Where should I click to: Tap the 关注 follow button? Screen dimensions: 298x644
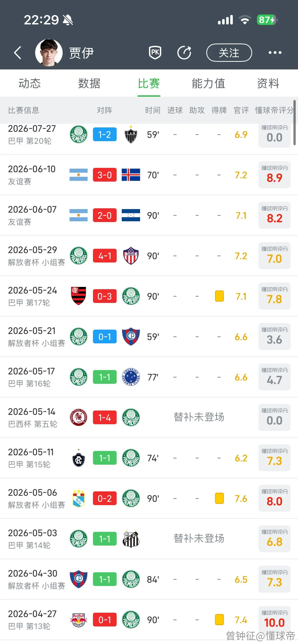pos(229,53)
